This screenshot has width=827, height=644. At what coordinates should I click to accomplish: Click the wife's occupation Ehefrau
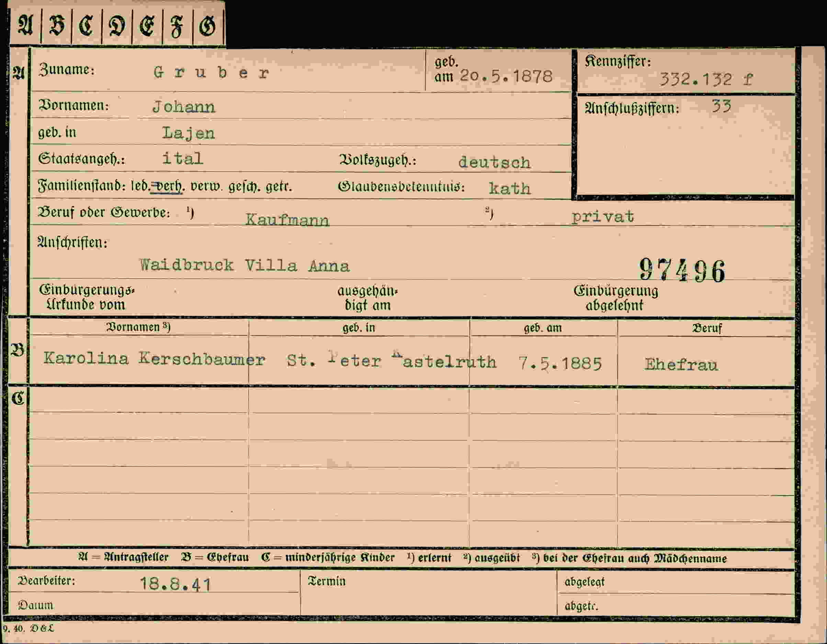pos(681,365)
